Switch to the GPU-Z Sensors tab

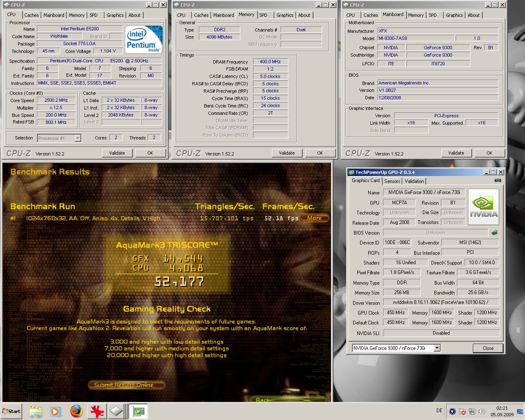point(392,181)
